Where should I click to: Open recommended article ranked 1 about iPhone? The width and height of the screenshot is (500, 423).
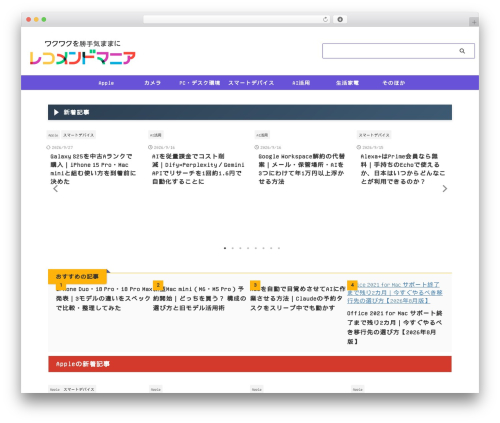point(103,298)
